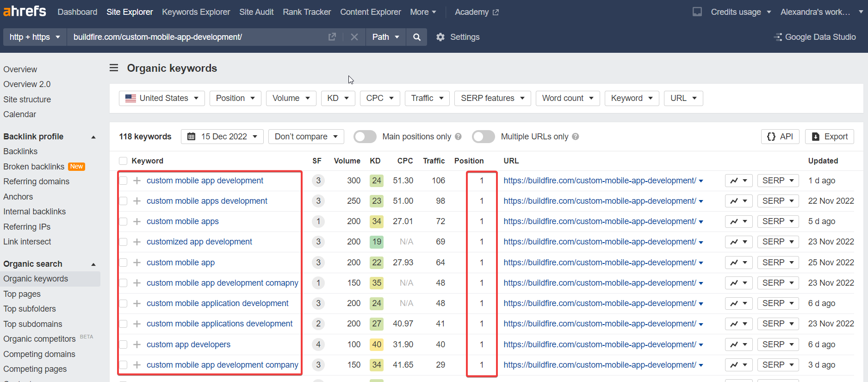Click the monitor icon beside Credits usage
Image resolution: width=868 pixels, height=382 pixels.
697,12
